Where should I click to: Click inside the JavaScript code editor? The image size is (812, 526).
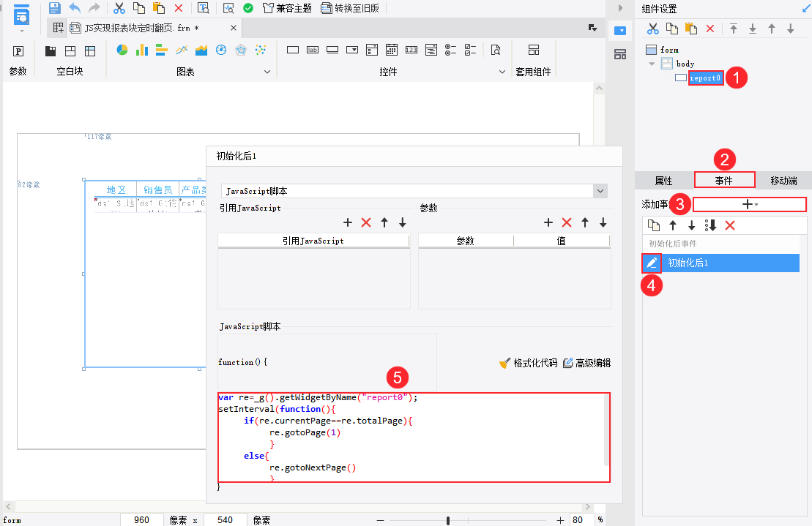click(x=414, y=437)
